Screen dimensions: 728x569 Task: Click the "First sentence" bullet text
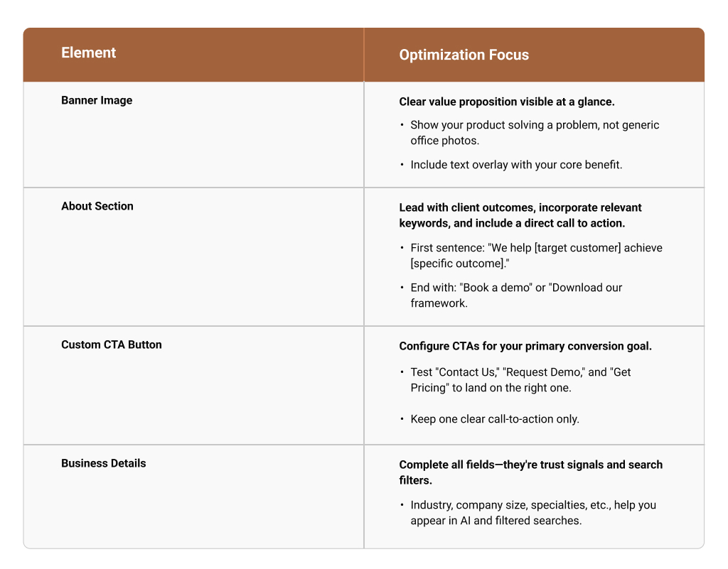coord(536,256)
